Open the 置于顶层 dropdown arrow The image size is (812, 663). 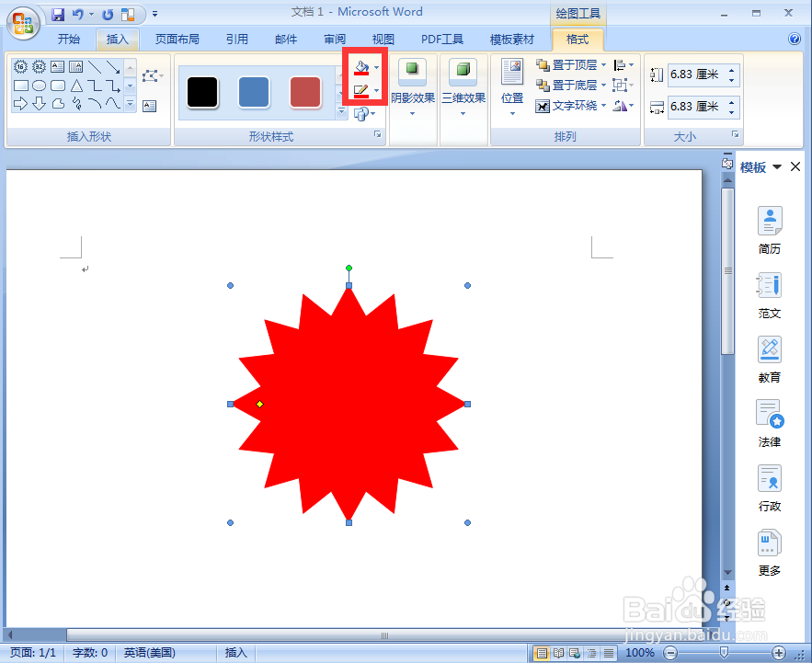pyautogui.click(x=604, y=65)
